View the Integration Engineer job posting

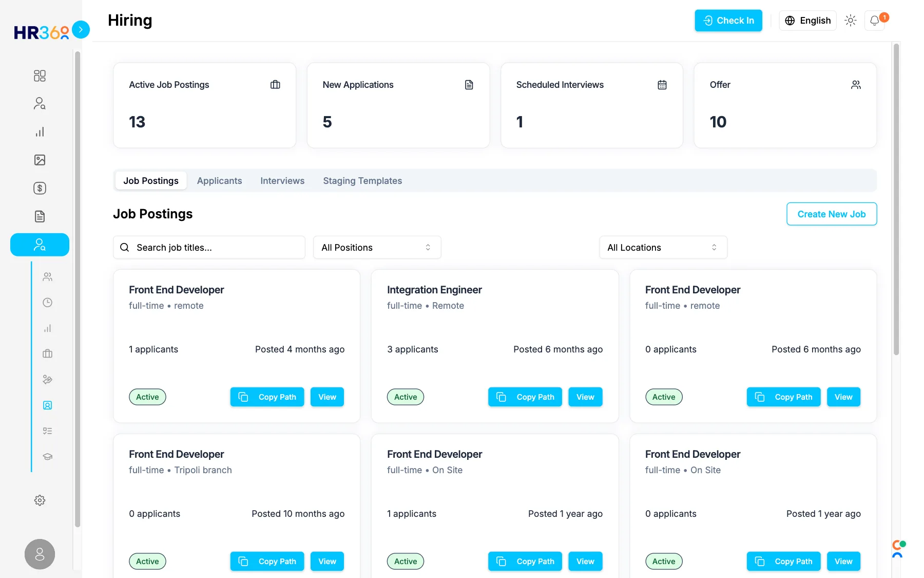[x=585, y=397]
